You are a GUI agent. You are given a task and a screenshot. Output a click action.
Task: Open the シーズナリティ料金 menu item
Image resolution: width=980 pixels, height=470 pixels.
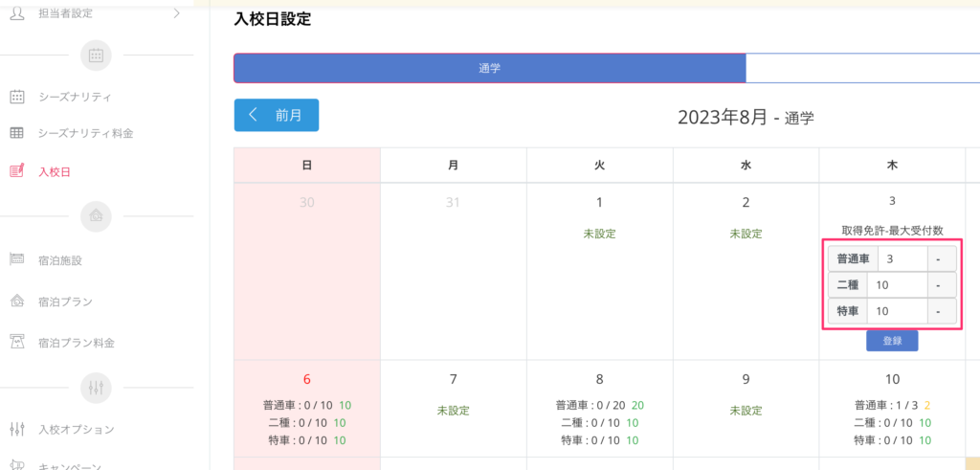[85, 133]
